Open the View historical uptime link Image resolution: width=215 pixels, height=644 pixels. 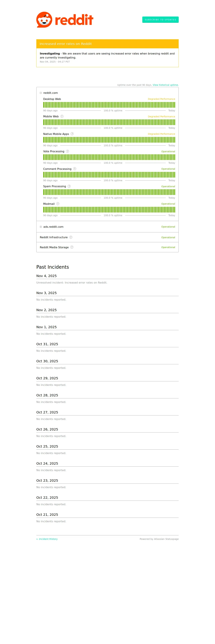click(x=165, y=85)
